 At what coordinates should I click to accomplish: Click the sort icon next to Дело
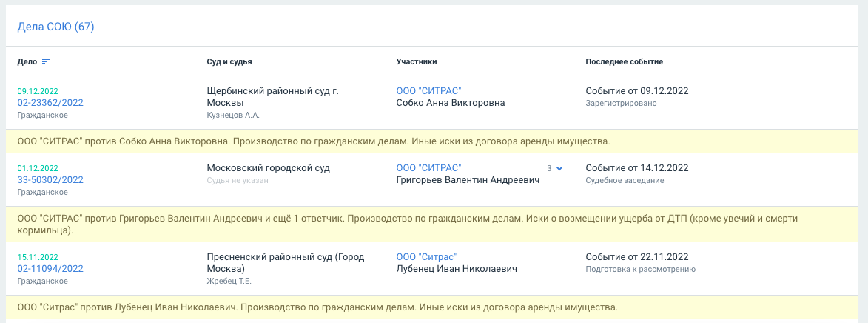pos(46,61)
